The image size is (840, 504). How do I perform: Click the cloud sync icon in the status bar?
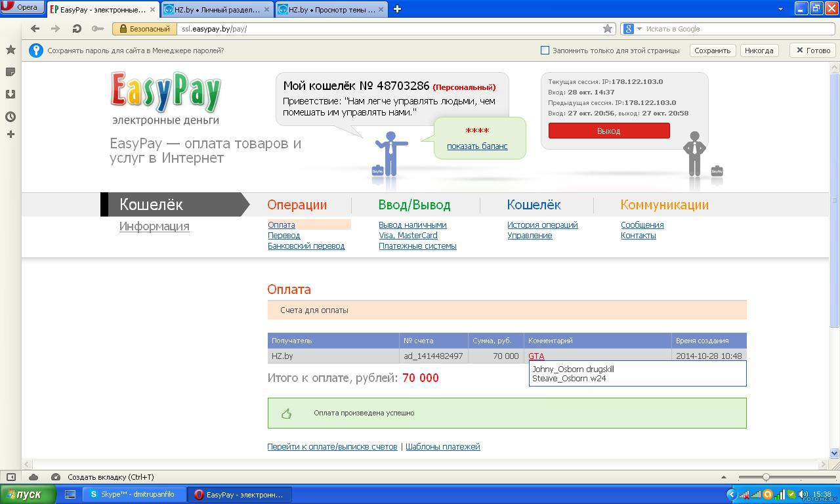pos(33,477)
